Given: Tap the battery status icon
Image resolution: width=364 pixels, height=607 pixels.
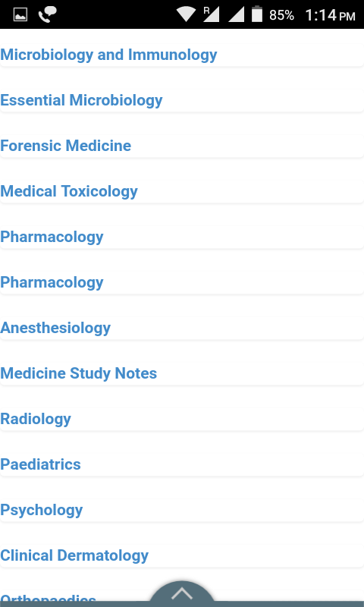Looking at the screenshot, I should point(257,14).
